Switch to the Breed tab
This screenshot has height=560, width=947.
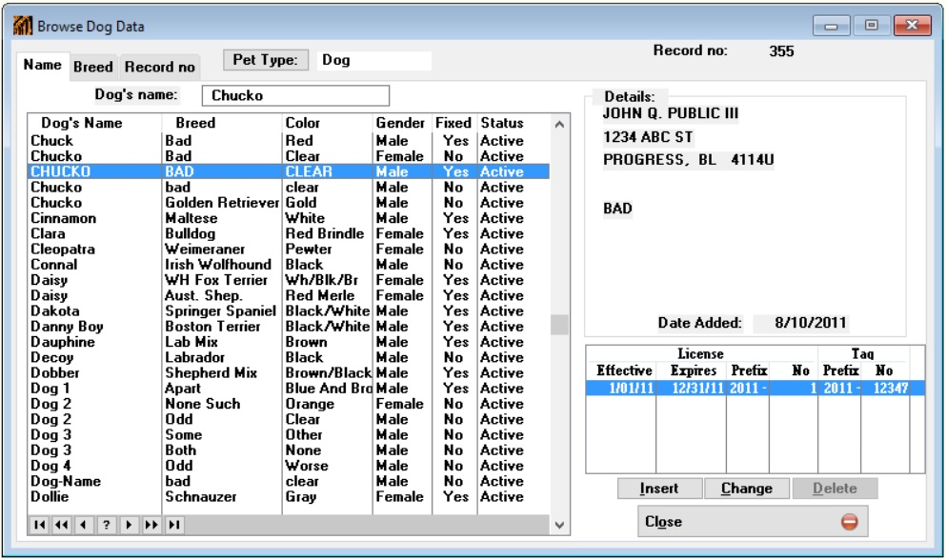[x=93, y=67]
